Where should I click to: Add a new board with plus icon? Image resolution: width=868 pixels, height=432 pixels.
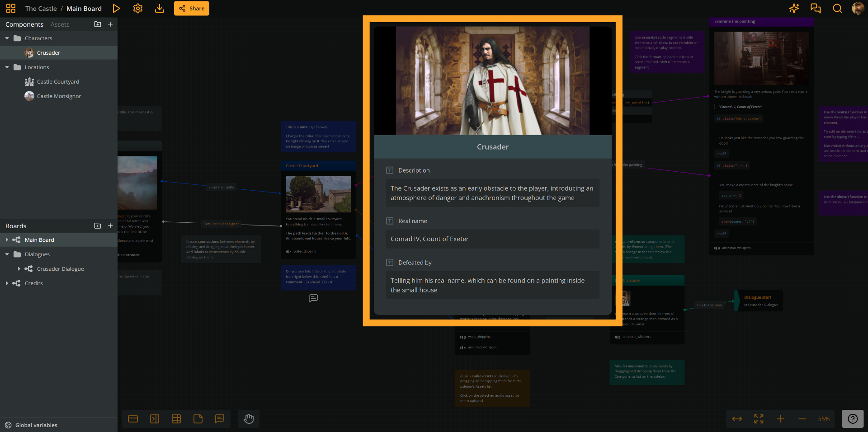[110, 226]
